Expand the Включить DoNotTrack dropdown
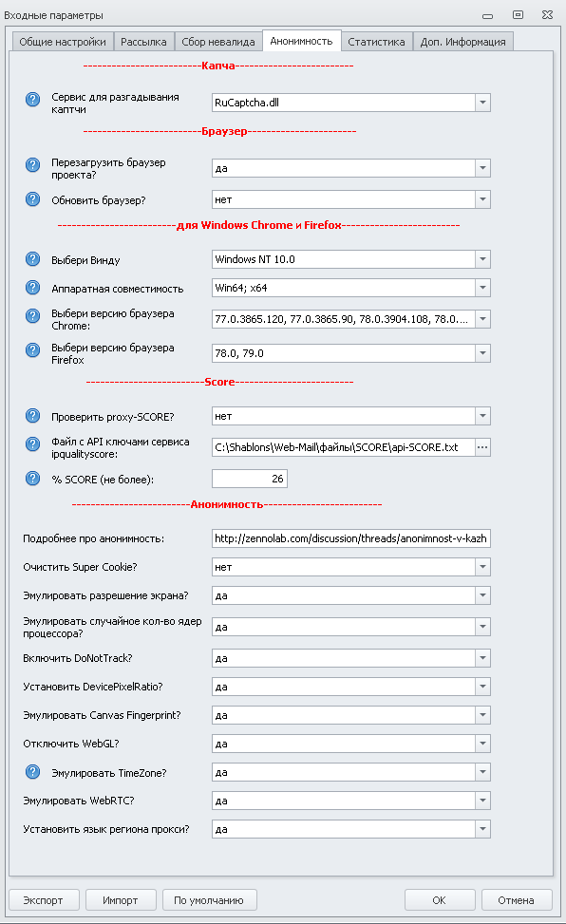 [x=482, y=658]
